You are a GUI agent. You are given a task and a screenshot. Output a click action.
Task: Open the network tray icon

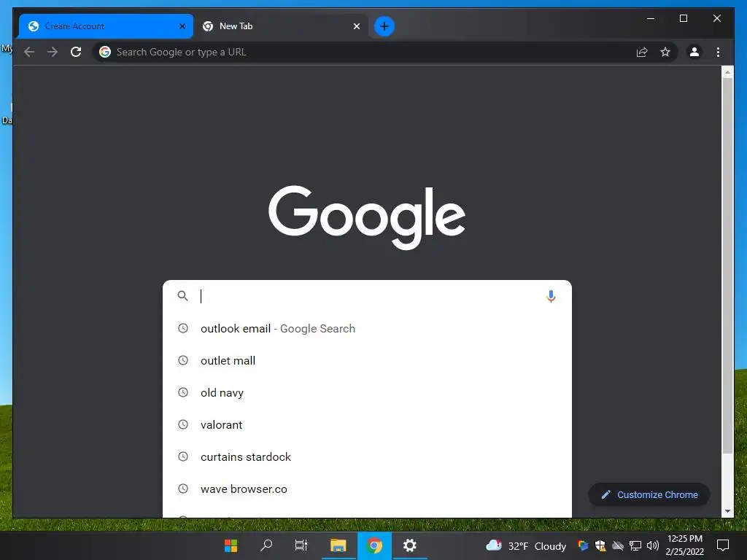635,545
